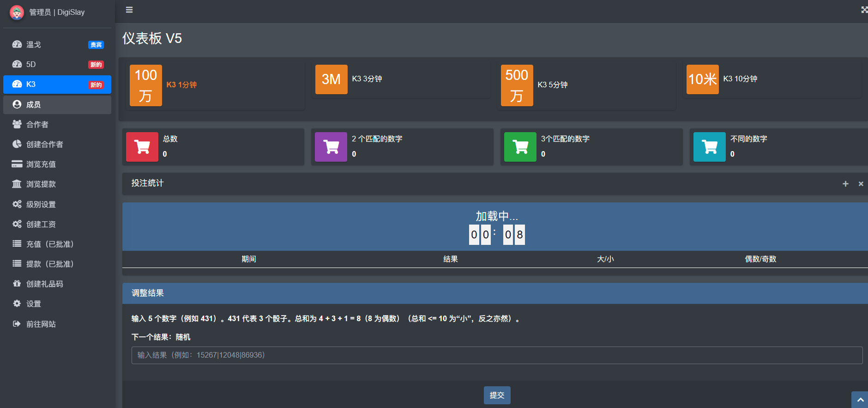Focus the 输入结果 input field

(497, 355)
